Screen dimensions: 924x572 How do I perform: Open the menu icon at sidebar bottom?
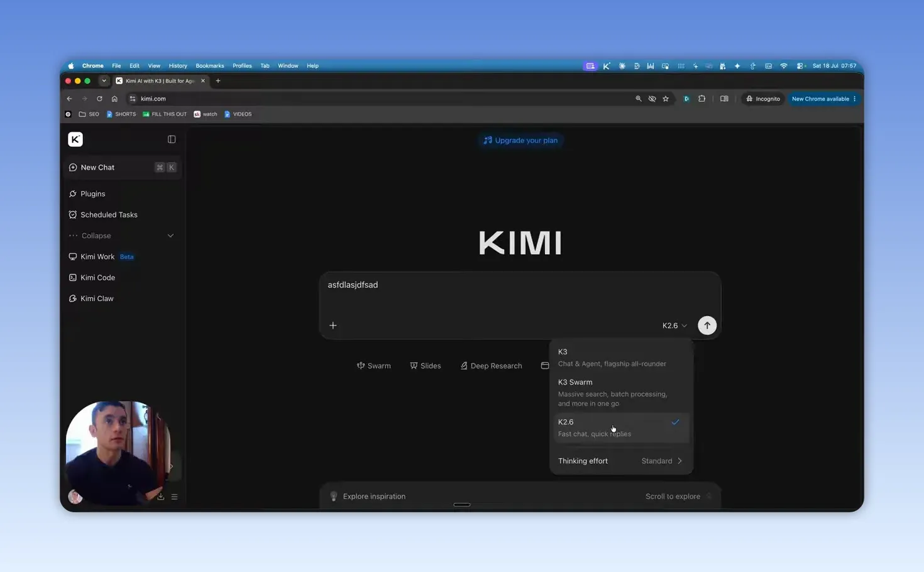pyautogui.click(x=175, y=497)
